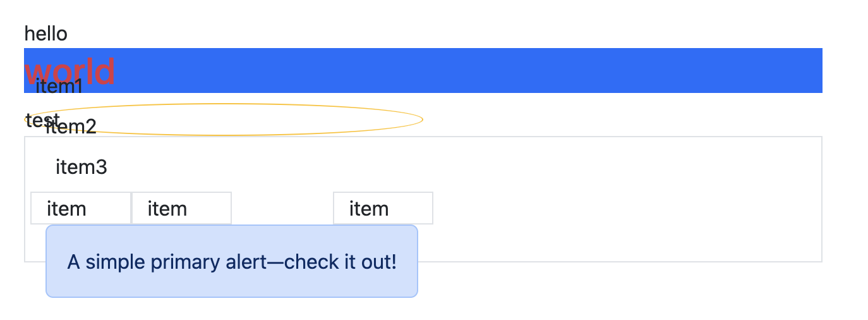The height and width of the screenshot is (320, 868).
Task: Click empty gap between second and third item boxes
Action: click(x=282, y=208)
